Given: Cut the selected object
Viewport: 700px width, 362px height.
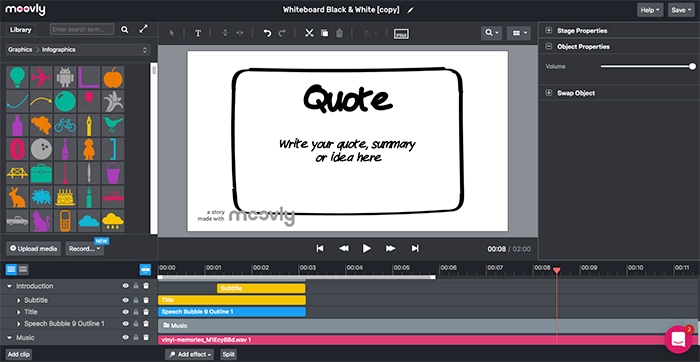Looking at the screenshot, I should click(x=309, y=33).
